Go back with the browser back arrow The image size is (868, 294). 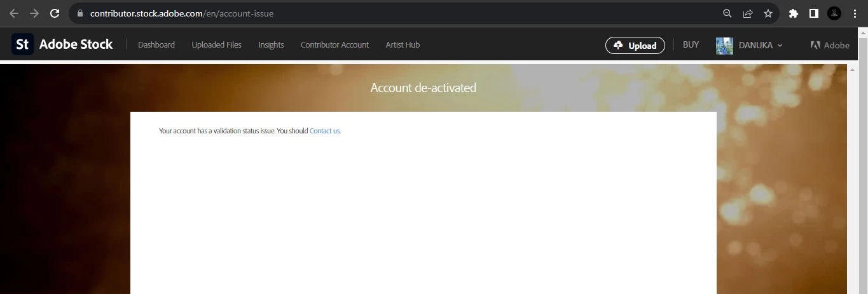[14, 13]
